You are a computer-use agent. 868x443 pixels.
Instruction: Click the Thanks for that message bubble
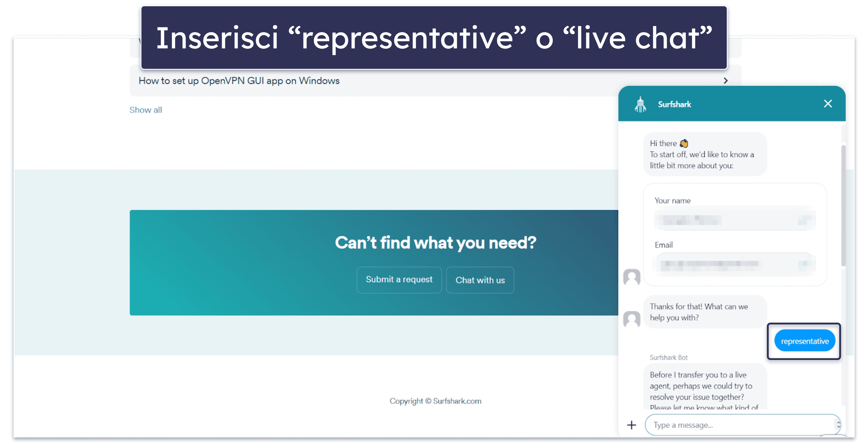point(705,312)
